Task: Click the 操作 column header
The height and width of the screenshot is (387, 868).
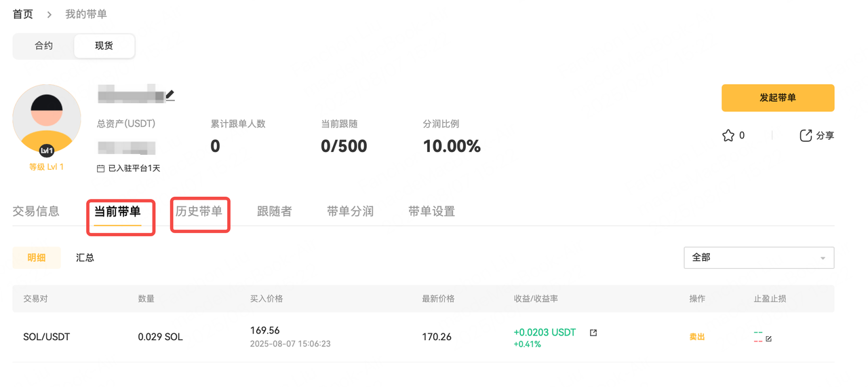Action: (x=697, y=299)
